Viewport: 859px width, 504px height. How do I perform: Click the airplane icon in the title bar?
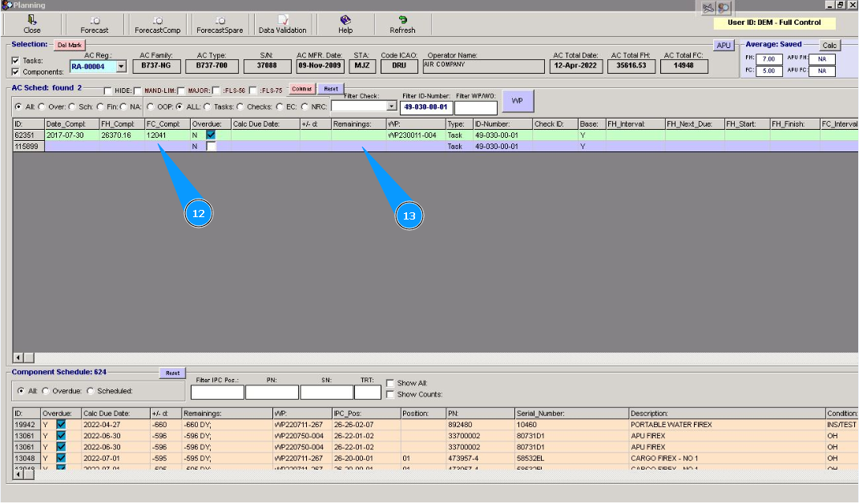tap(708, 8)
